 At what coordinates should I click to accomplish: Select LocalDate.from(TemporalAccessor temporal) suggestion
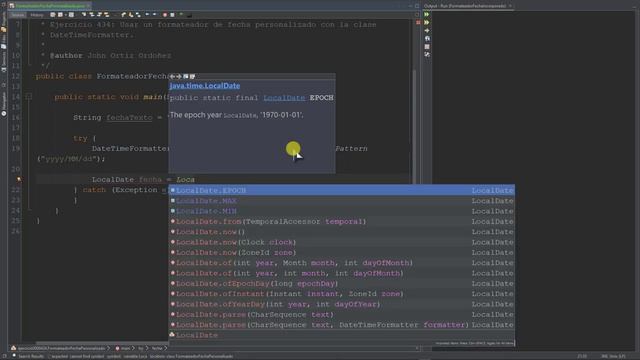pos(342,221)
